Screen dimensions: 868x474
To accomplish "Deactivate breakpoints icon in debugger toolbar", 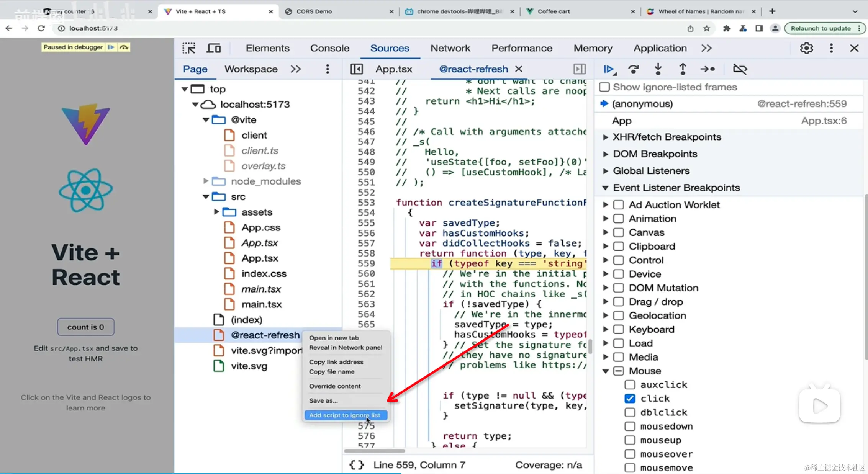I will pyautogui.click(x=740, y=69).
